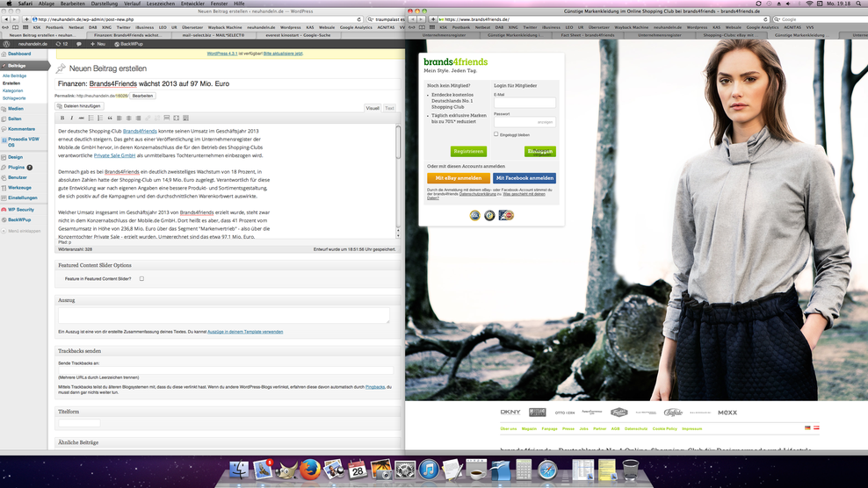Image resolution: width=868 pixels, height=488 pixels.
Task: Click the post title input field
Action: tap(228, 84)
